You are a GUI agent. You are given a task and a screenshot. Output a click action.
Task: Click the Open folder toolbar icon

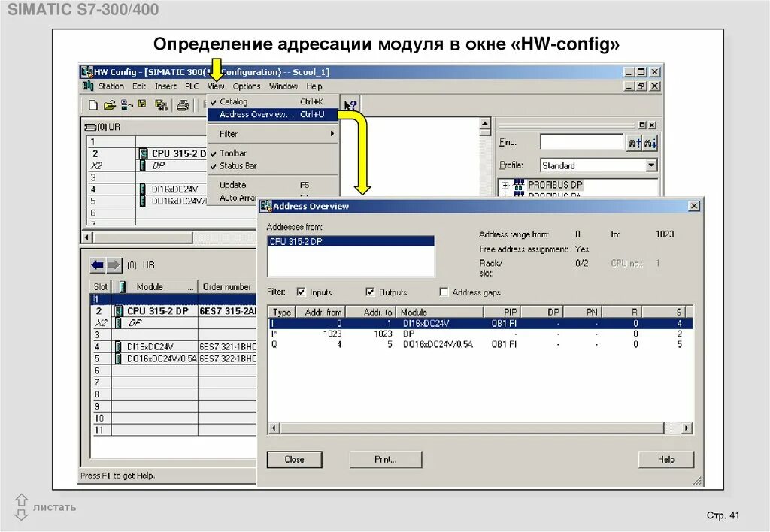coord(110,104)
